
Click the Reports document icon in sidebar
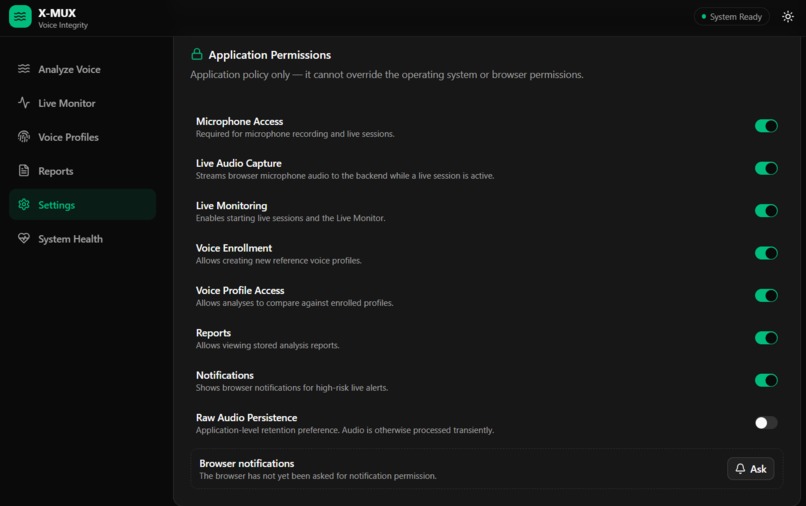[x=24, y=171]
